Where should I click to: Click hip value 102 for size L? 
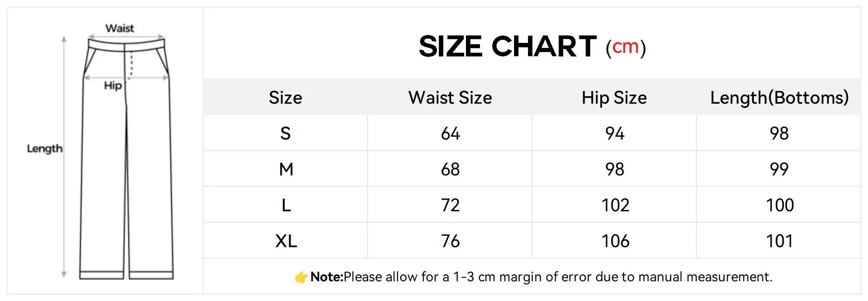tap(615, 205)
